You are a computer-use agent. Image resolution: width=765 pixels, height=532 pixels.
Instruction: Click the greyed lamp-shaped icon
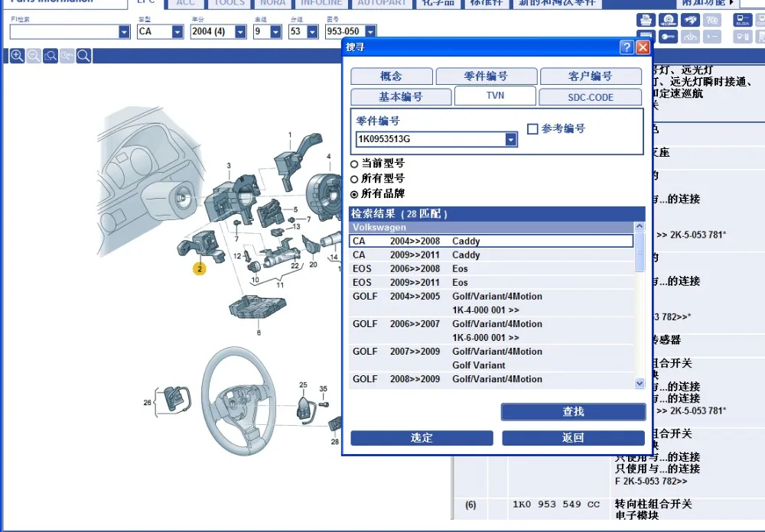[690, 37]
